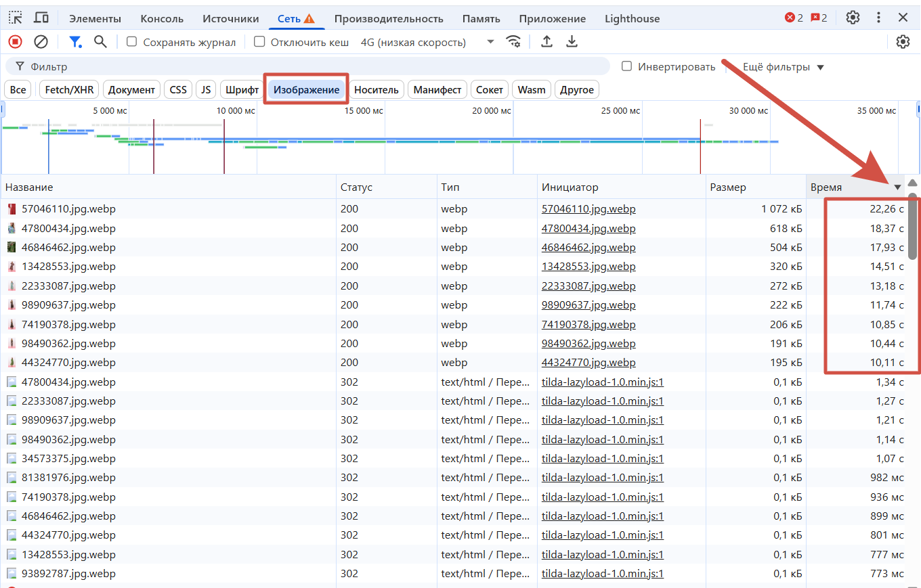Export HAR file with download icon
The width and height of the screenshot is (921, 588).
(x=572, y=42)
